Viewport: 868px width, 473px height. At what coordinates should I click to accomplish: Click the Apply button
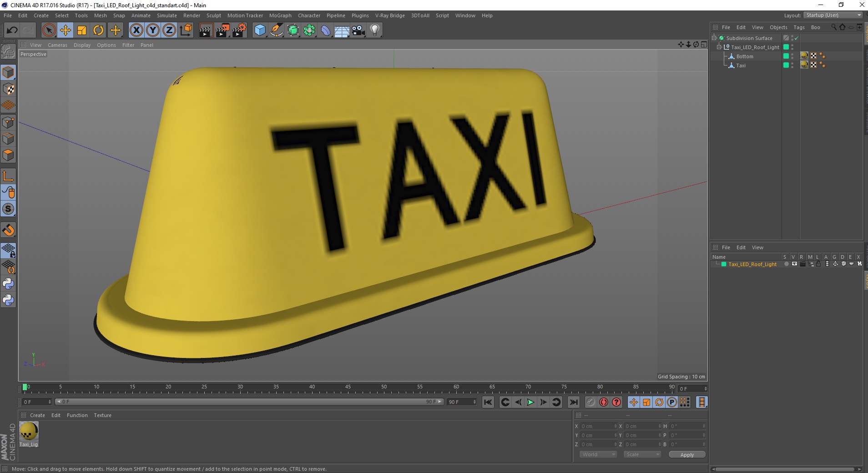pos(687,455)
